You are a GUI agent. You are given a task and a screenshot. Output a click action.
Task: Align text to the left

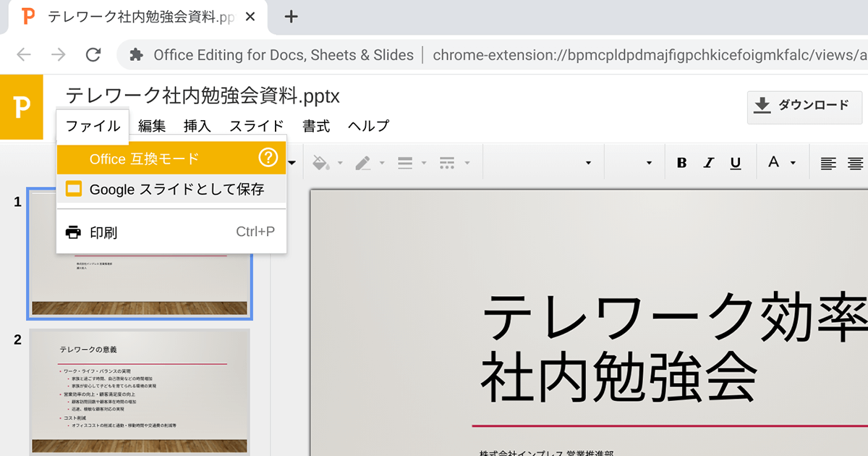(x=828, y=163)
